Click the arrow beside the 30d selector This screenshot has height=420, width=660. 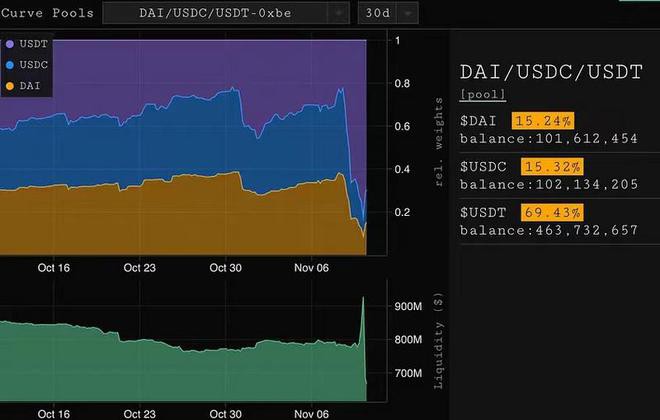pos(409,13)
